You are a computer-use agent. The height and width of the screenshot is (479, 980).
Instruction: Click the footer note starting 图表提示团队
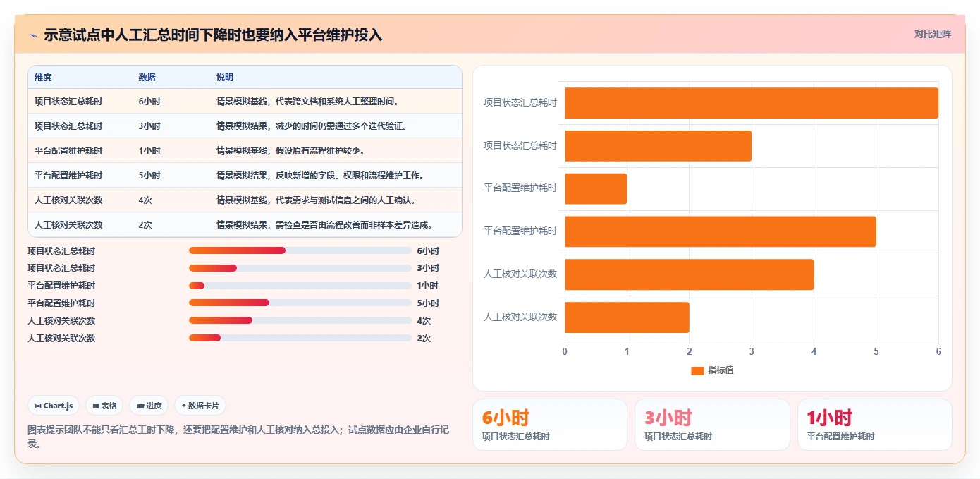(x=239, y=437)
